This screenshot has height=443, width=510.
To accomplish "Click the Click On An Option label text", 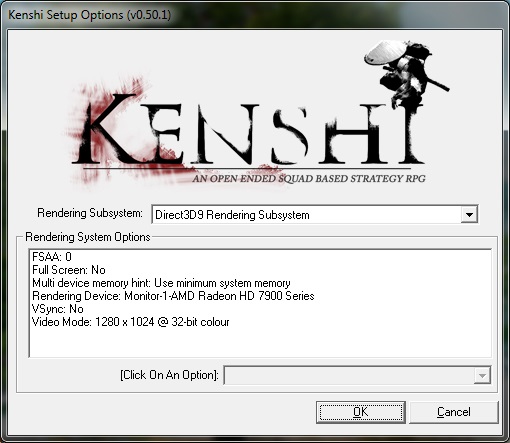I will [169, 375].
